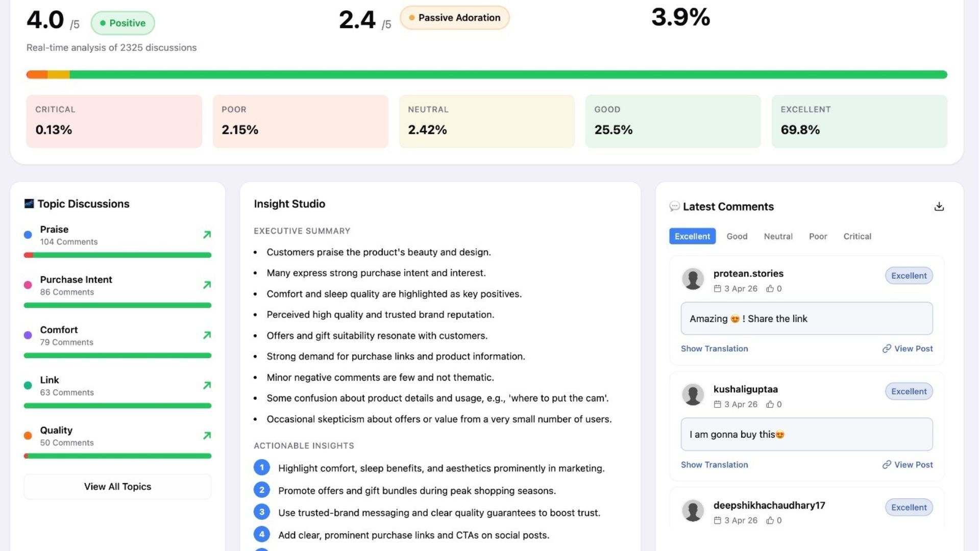Click the overall sentiment distribution bar
980x551 pixels.
[x=486, y=74]
